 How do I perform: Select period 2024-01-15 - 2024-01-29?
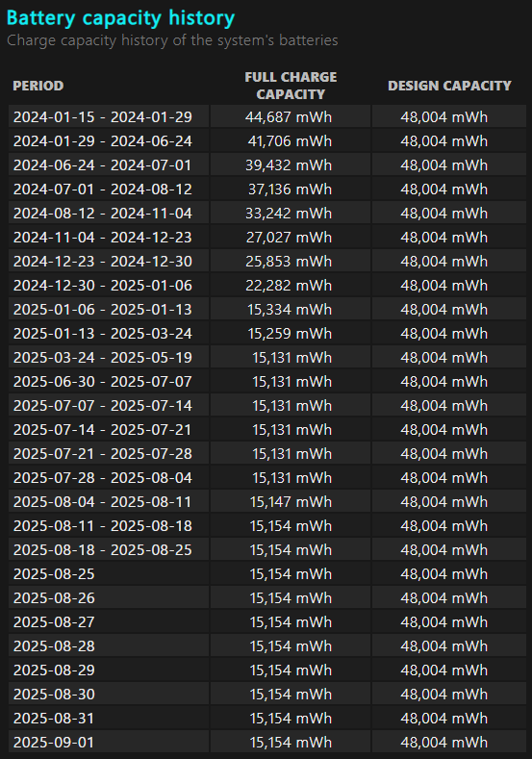click(103, 117)
